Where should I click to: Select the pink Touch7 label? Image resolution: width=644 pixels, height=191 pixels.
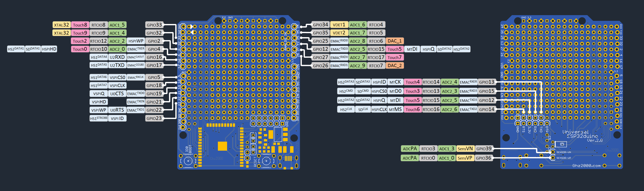coord(394,58)
